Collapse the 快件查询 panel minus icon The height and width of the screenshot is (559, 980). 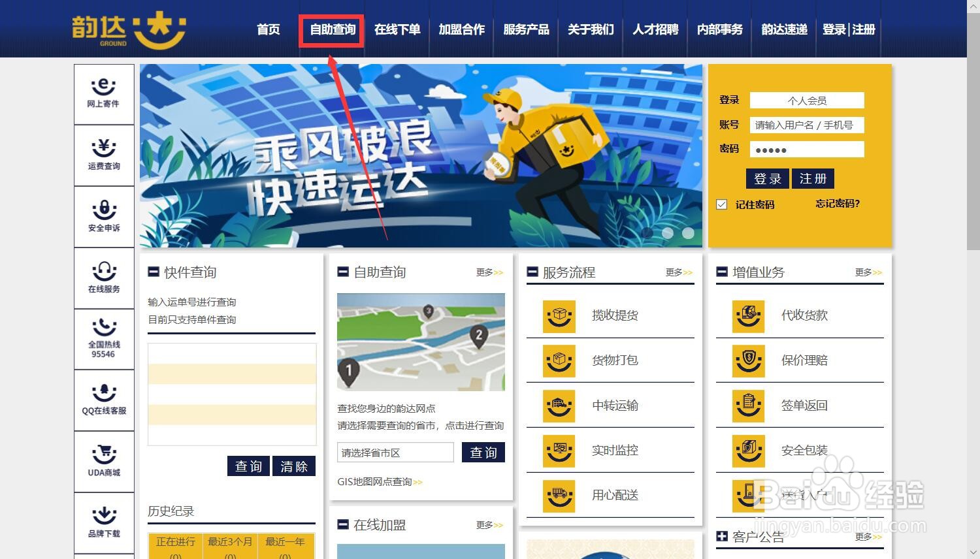click(x=154, y=272)
